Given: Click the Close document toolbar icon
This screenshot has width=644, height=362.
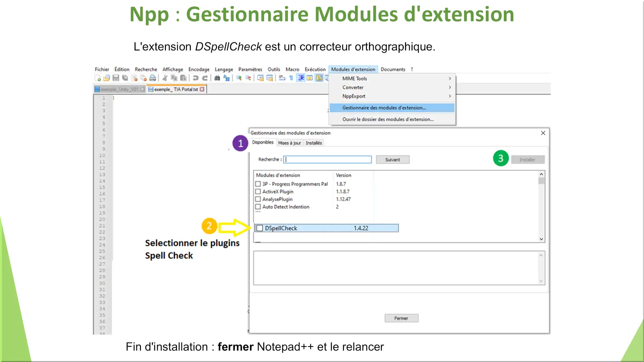Looking at the screenshot, I should [x=134, y=78].
